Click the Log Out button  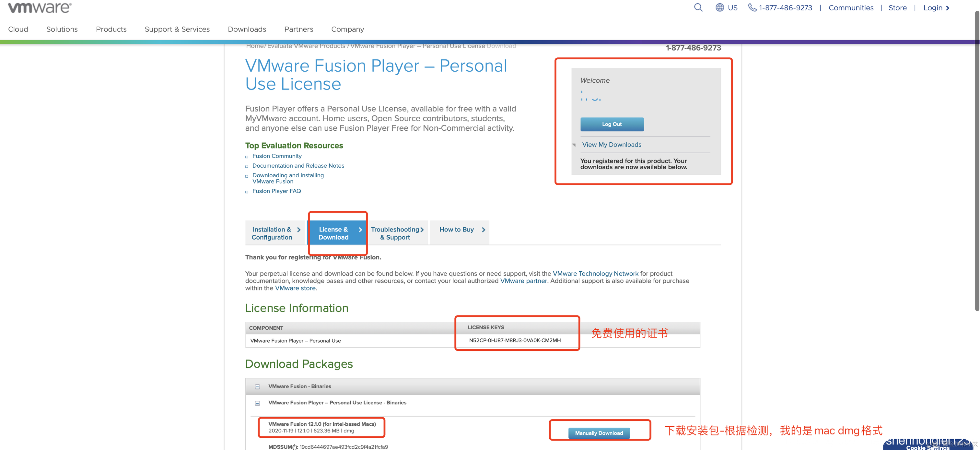pos(612,124)
